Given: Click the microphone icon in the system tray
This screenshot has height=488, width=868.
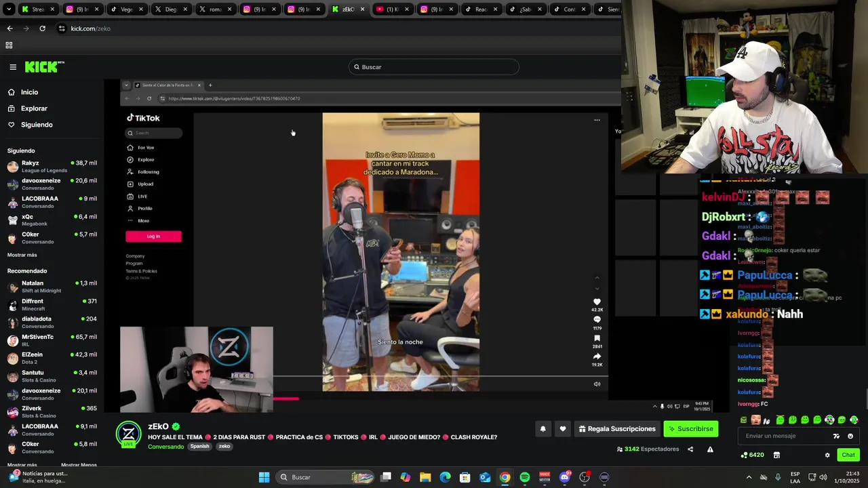Looking at the screenshot, I should click(778, 477).
